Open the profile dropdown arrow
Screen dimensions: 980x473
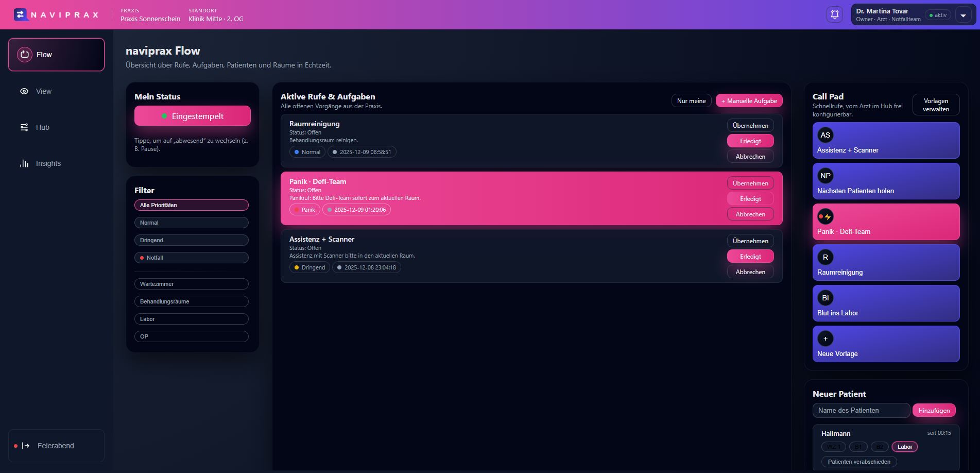click(962, 14)
